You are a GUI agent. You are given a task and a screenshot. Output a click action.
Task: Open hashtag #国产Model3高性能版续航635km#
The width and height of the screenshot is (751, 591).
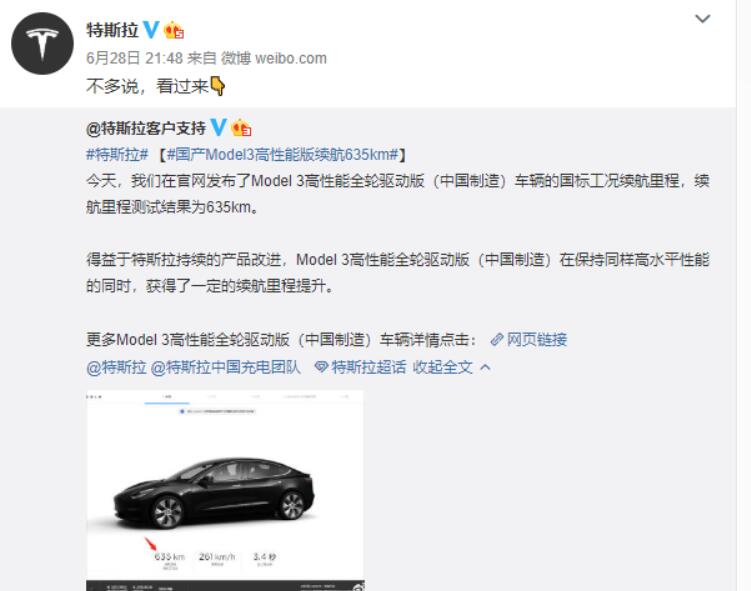coord(283,154)
